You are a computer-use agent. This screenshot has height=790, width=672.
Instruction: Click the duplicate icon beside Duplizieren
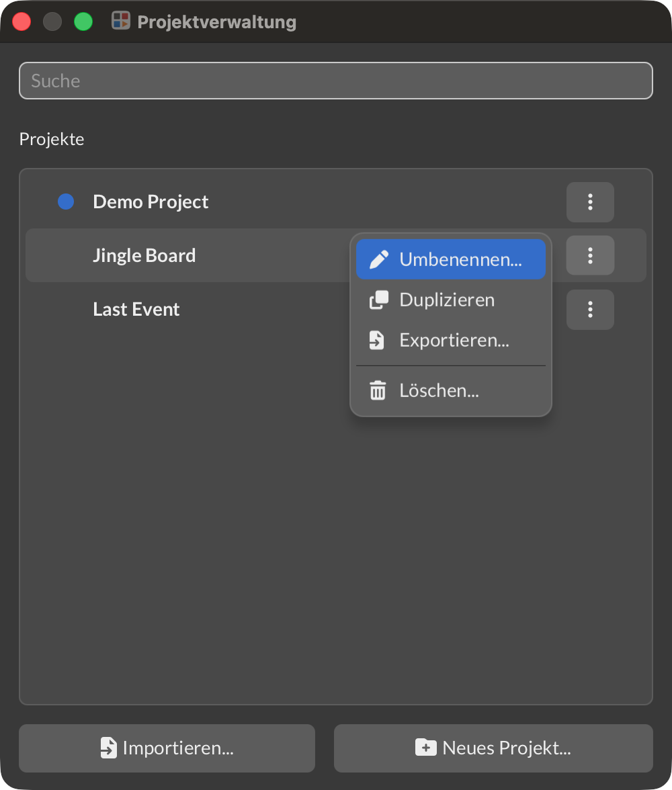(x=378, y=300)
